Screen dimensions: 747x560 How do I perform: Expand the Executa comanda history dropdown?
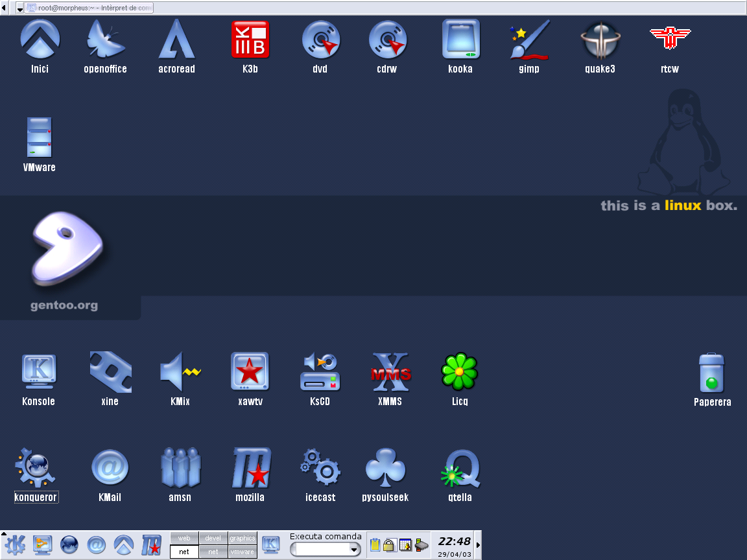pos(354,550)
